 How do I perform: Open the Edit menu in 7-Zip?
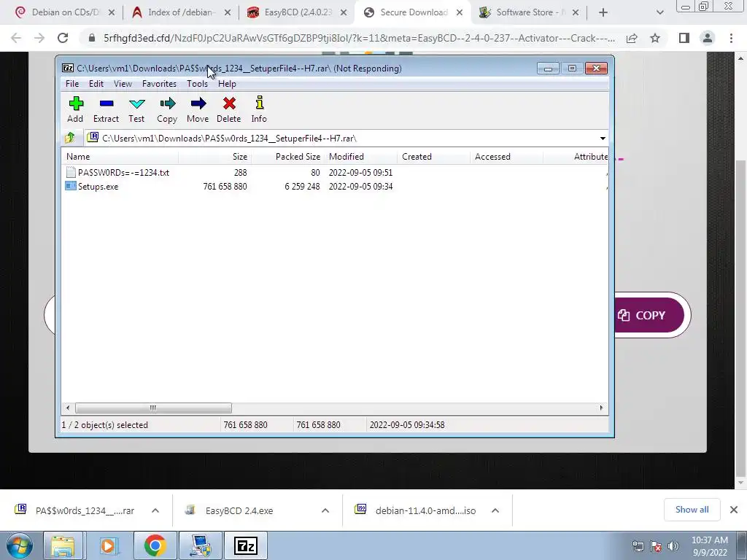click(96, 84)
